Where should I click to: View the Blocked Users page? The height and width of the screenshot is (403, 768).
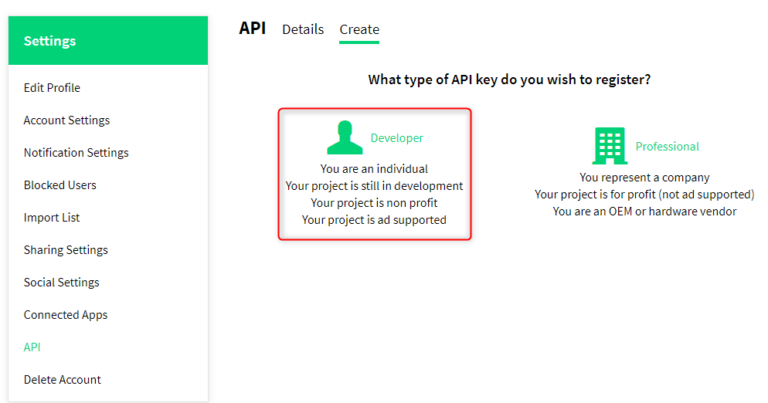pos(60,185)
